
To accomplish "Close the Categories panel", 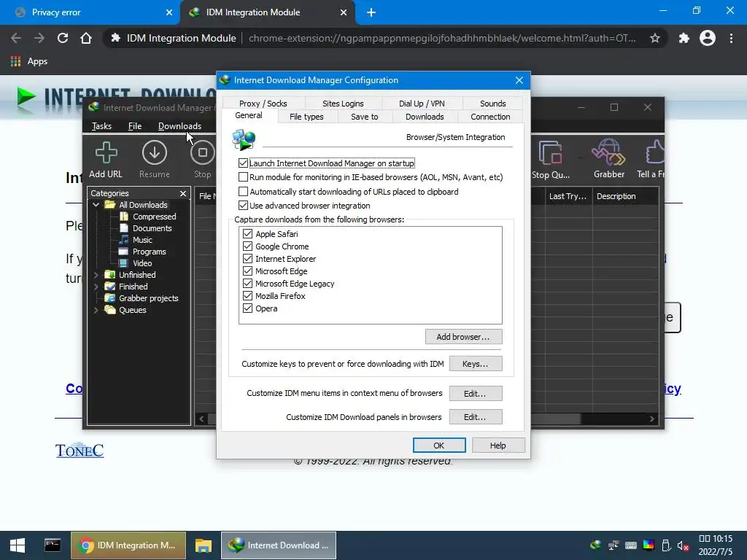I will point(183,193).
